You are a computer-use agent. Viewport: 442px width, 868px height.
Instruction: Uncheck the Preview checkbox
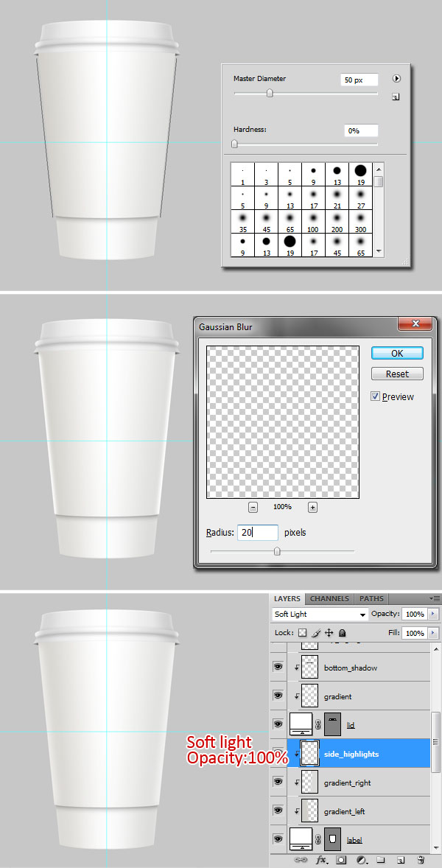pyautogui.click(x=376, y=396)
